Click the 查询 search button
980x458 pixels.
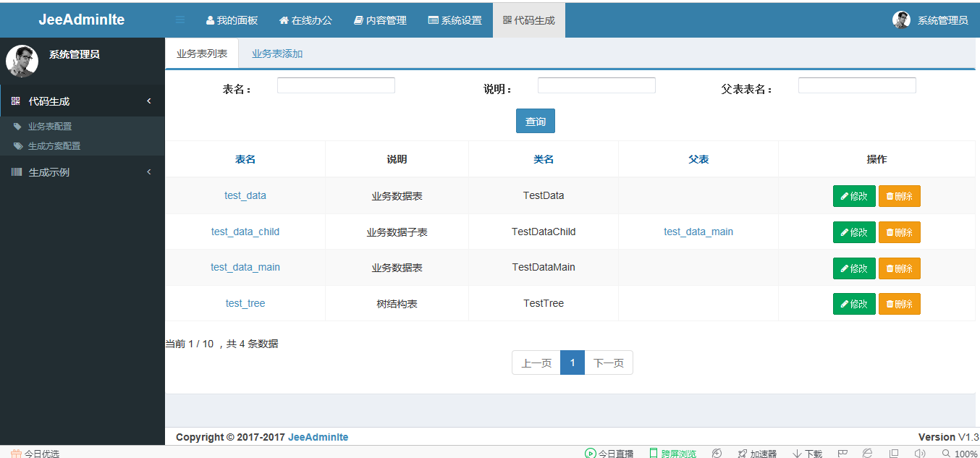(536, 121)
